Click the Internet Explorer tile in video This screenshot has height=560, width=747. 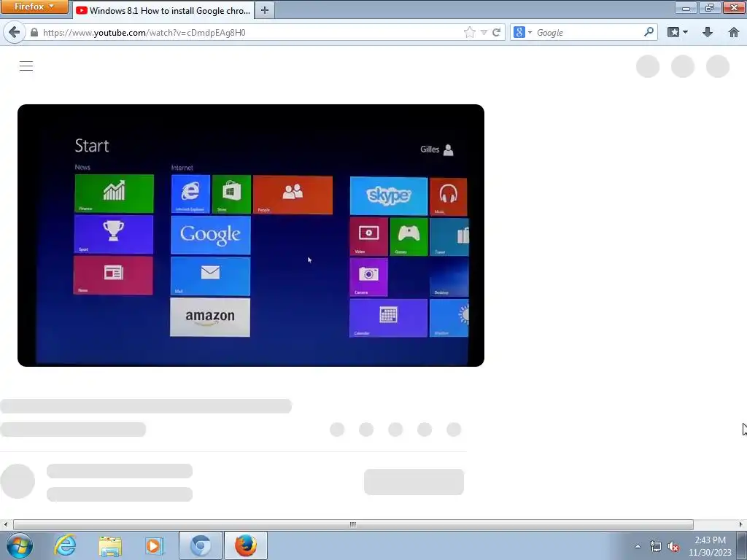click(190, 194)
